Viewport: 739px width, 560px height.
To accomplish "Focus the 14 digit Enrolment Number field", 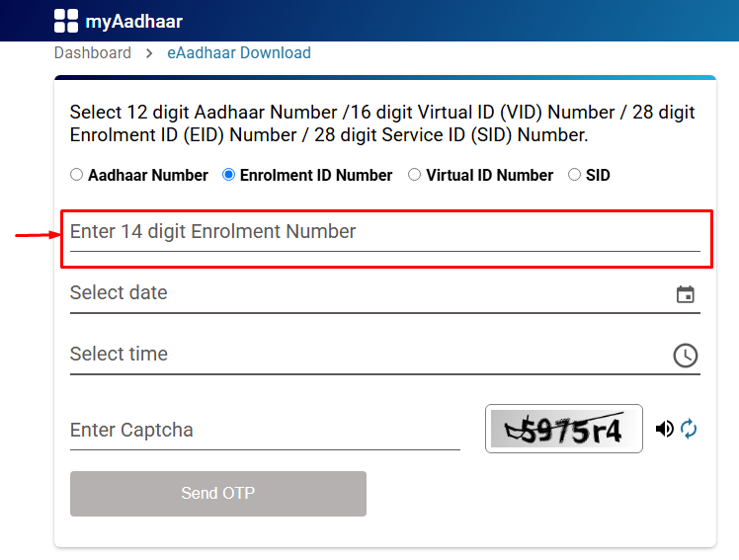I will click(385, 233).
